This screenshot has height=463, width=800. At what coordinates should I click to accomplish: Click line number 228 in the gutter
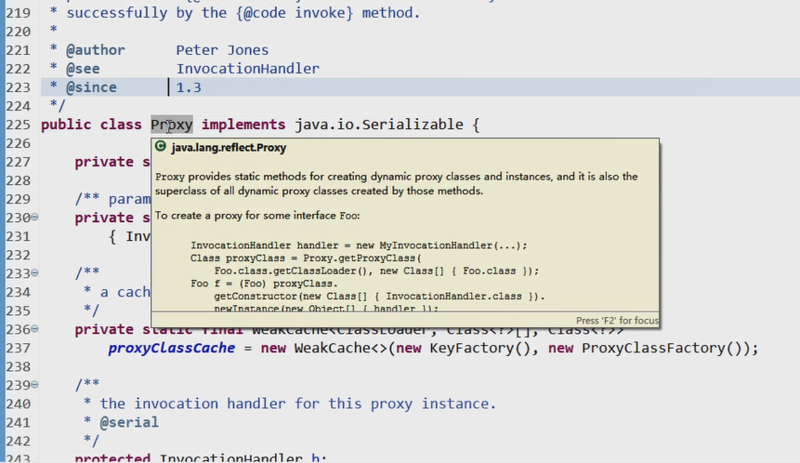[x=18, y=181]
